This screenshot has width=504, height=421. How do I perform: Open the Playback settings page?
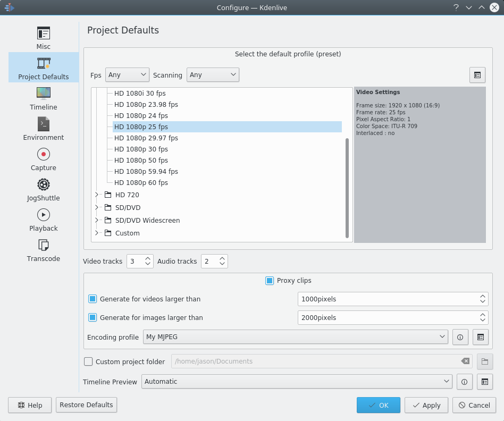(x=44, y=220)
